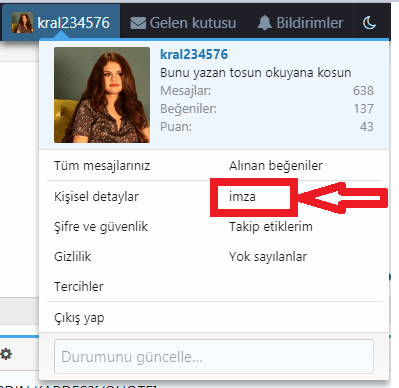This screenshot has width=399, height=388.
Task: Open the imza signature settings
Action: tap(242, 197)
